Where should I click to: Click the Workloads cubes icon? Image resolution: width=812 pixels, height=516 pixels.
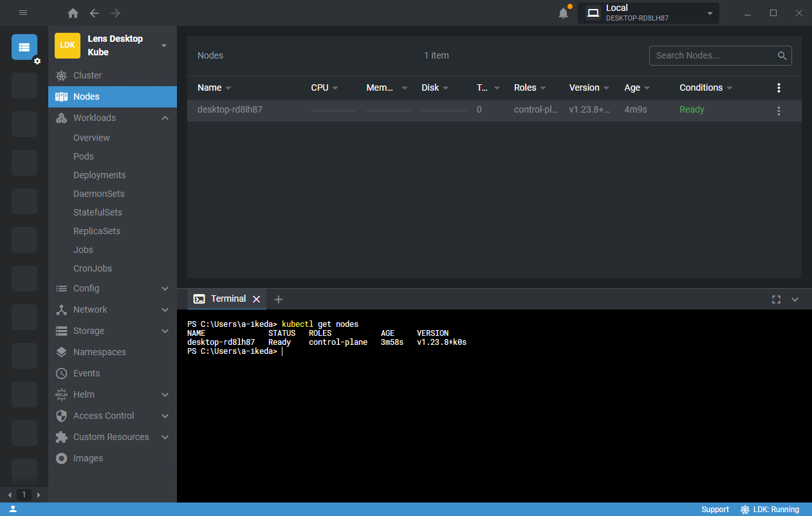pyautogui.click(x=62, y=118)
